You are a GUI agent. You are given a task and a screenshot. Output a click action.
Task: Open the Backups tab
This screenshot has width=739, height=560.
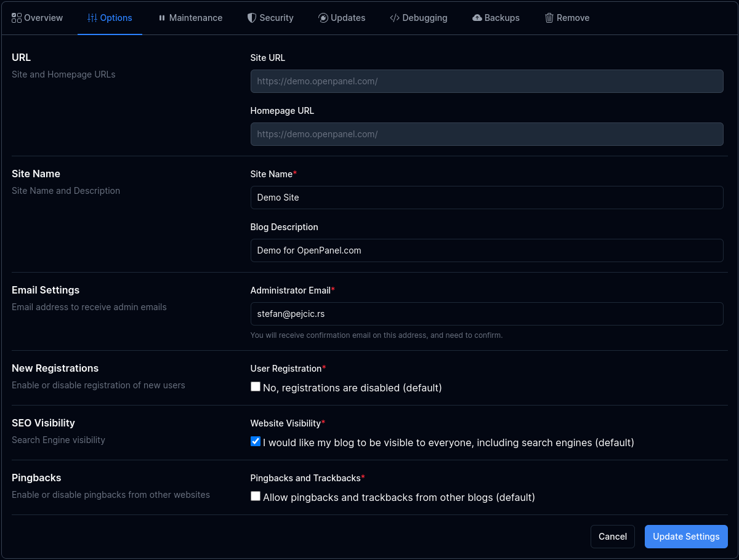point(501,18)
